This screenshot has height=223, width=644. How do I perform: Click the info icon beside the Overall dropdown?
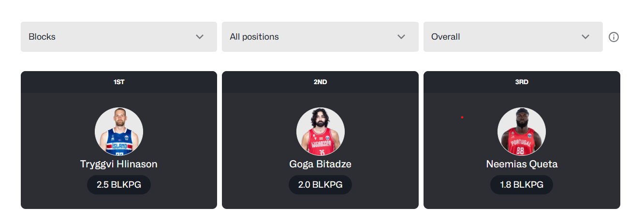[x=614, y=37]
